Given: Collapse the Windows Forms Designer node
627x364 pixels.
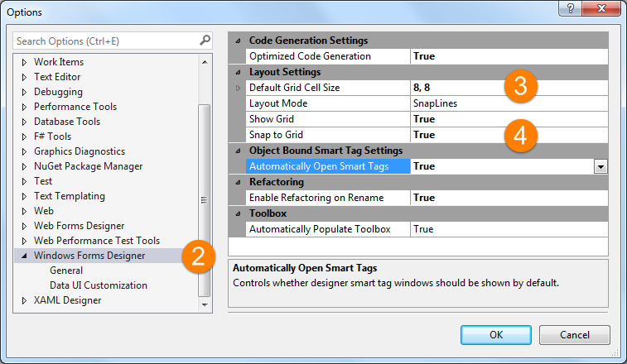Looking at the screenshot, I should pos(24,256).
